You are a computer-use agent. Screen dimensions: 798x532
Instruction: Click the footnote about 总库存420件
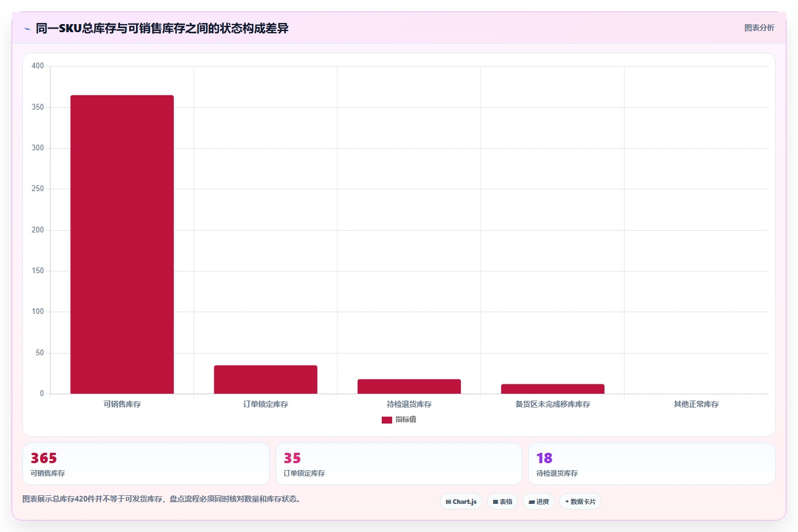tap(161, 499)
